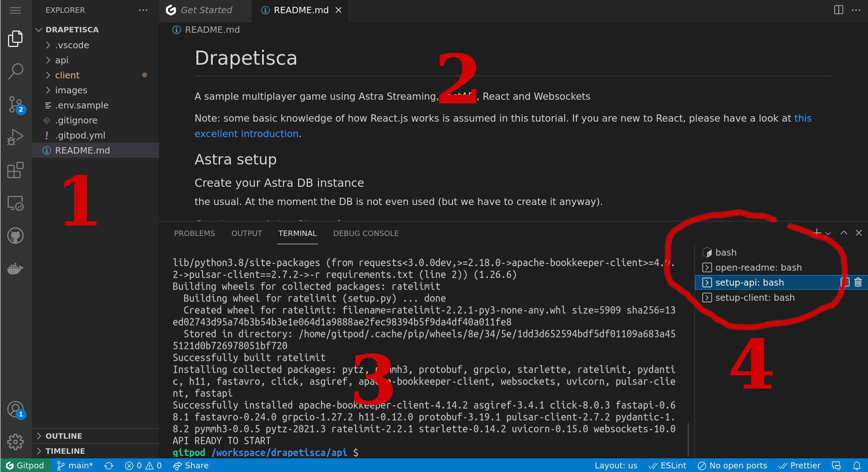Select the setup-client: bash terminal
868x472 pixels.
[x=781, y=298]
